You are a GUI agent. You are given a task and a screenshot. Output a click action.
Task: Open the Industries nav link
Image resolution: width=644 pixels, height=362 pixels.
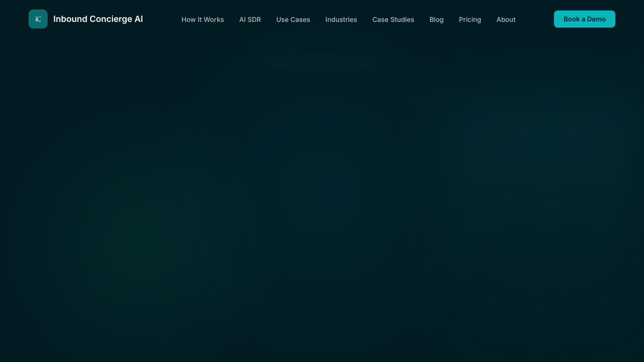341,20
